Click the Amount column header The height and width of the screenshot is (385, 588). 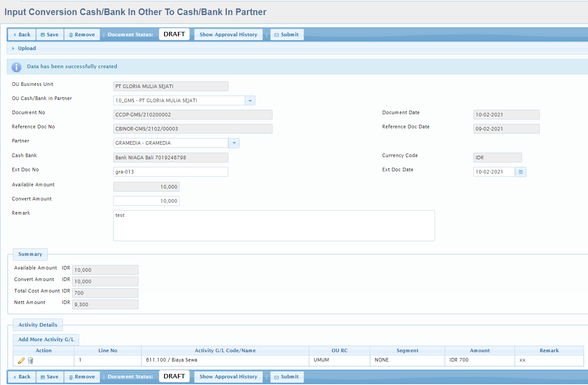[480, 350]
